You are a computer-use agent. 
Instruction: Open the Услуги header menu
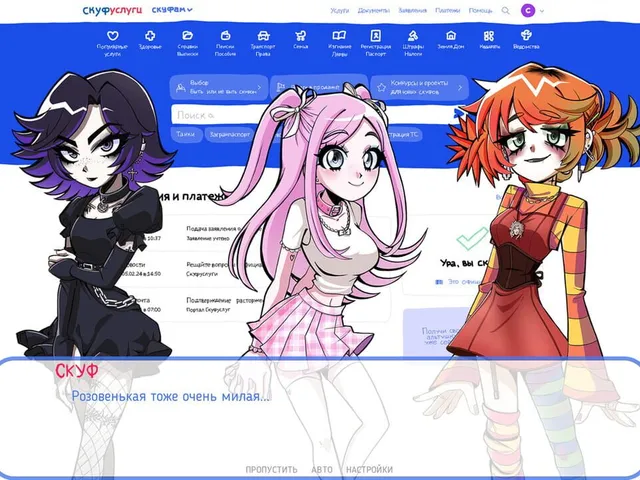pos(340,11)
